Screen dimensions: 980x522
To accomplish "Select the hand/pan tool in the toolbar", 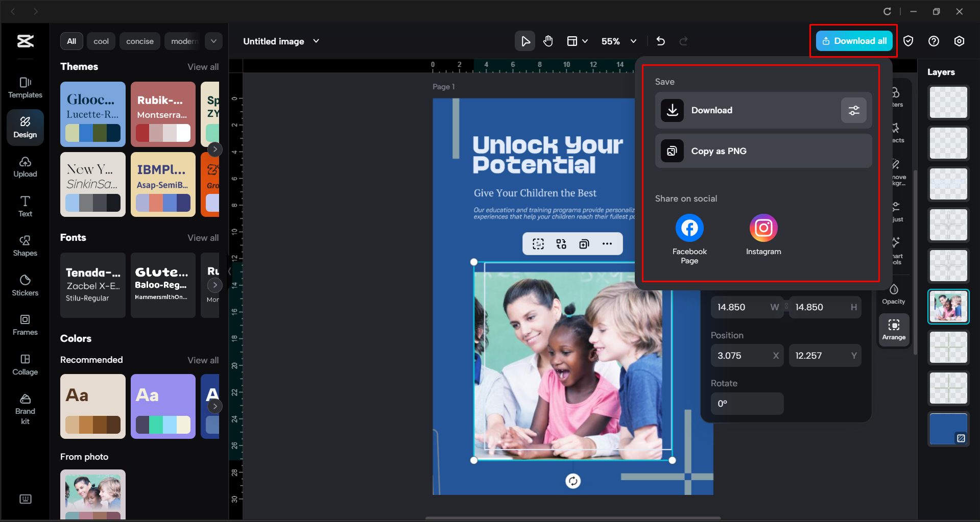I will (x=548, y=41).
